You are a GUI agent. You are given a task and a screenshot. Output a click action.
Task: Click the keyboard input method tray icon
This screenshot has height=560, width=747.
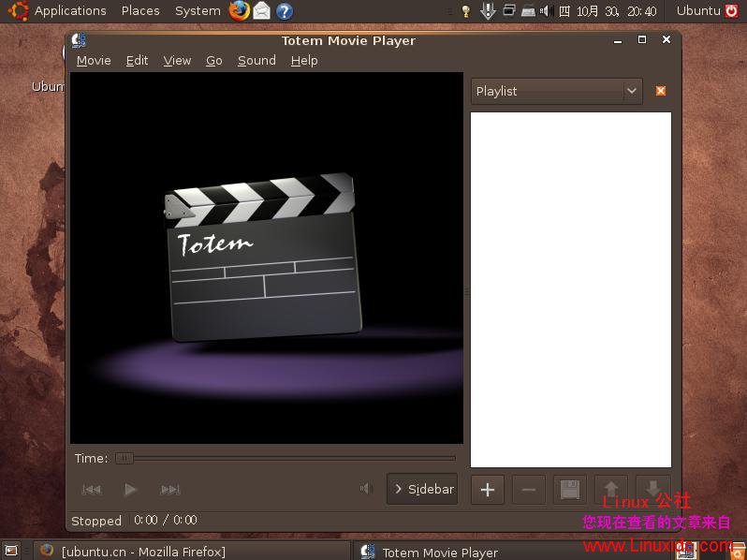(x=528, y=11)
